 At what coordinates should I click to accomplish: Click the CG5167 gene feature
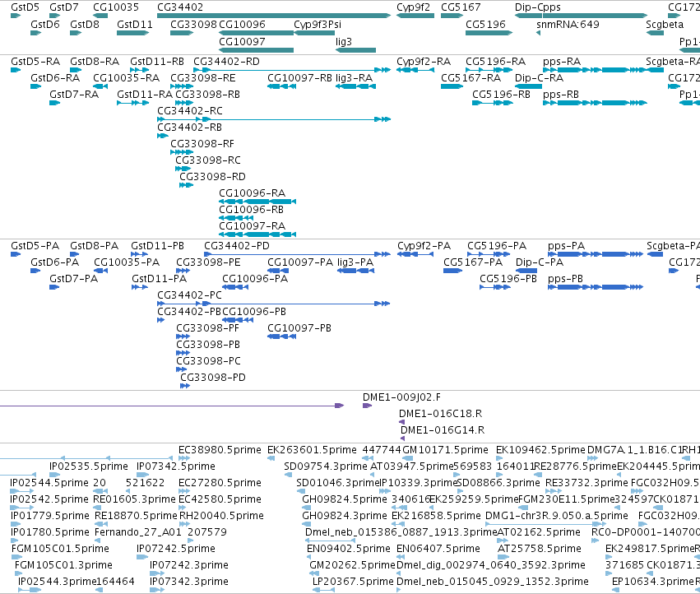point(452,16)
